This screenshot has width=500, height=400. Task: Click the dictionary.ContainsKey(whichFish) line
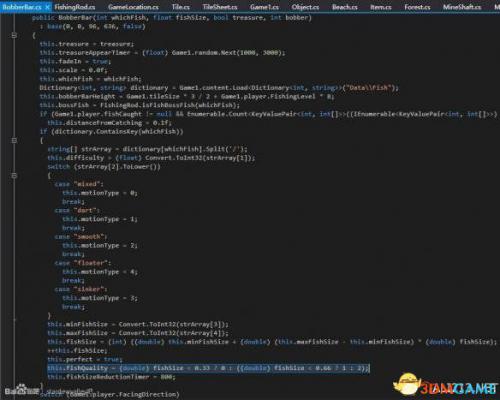[111, 132]
